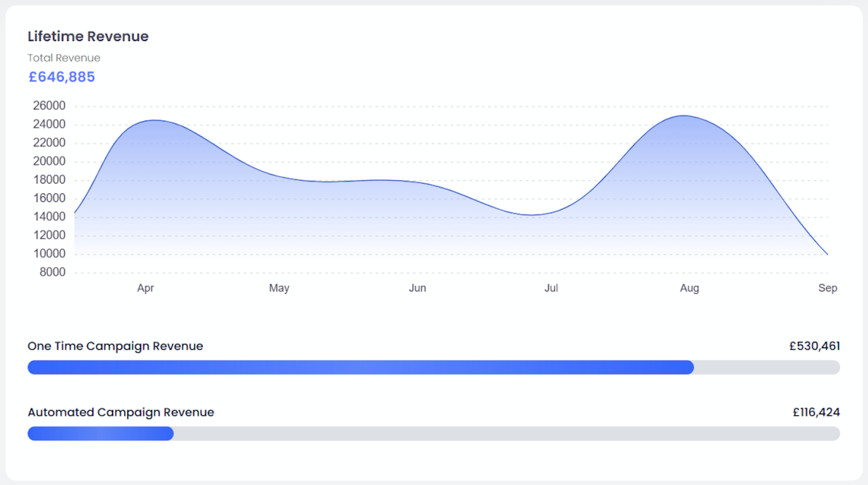The width and height of the screenshot is (868, 485).
Task: Click the 8000 y-axis label
Action: coord(52,272)
